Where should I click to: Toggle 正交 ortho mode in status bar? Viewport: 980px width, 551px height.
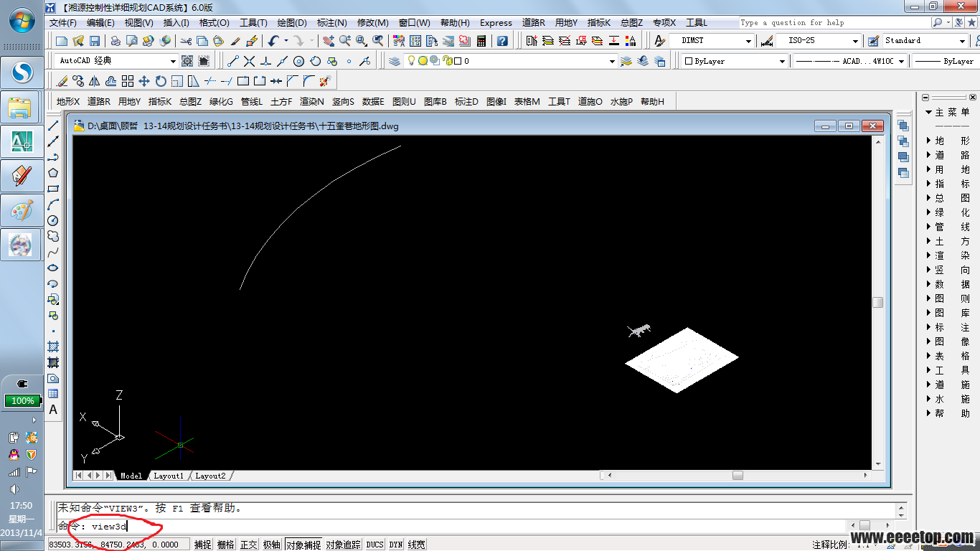(249, 545)
